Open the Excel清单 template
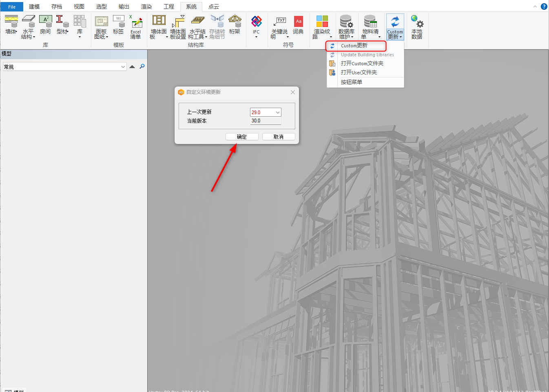This screenshot has height=392, width=549. tap(135, 27)
